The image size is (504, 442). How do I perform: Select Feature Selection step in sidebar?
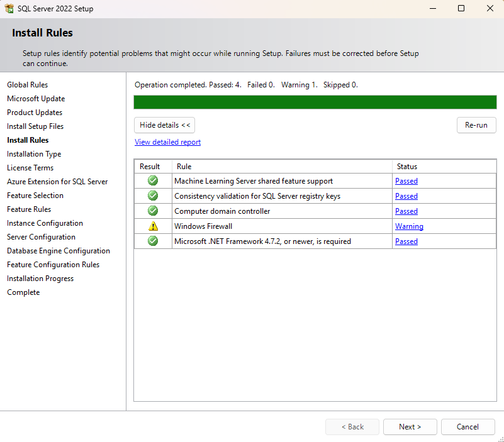tap(35, 196)
